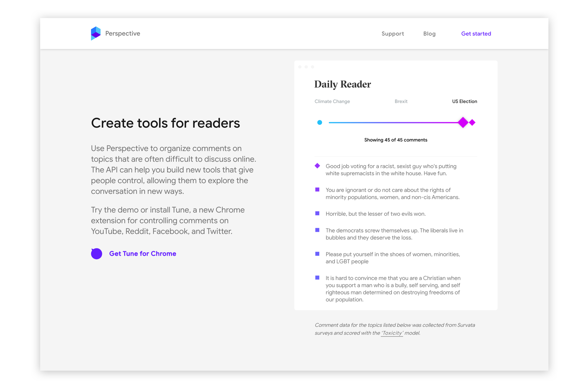
Task: Click the Perspective logo icon
Action: click(96, 33)
